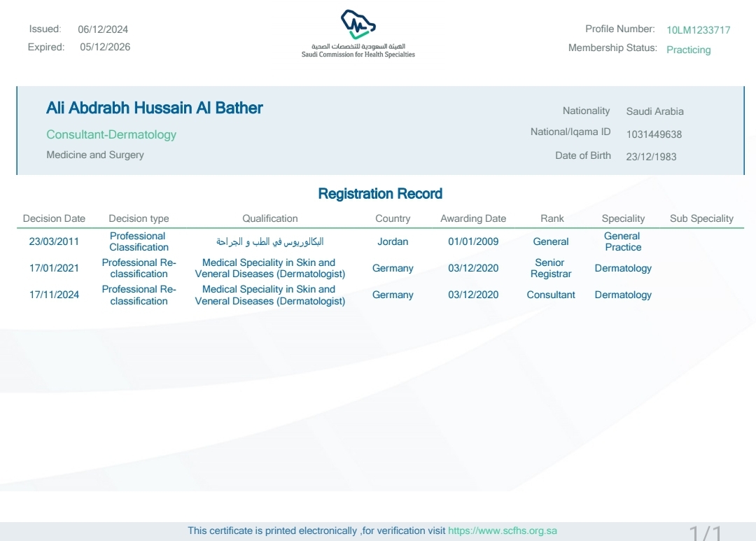The width and height of the screenshot is (756, 541).
Task: Click the Senior Registrar rank cell
Action: click(x=550, y=268)
